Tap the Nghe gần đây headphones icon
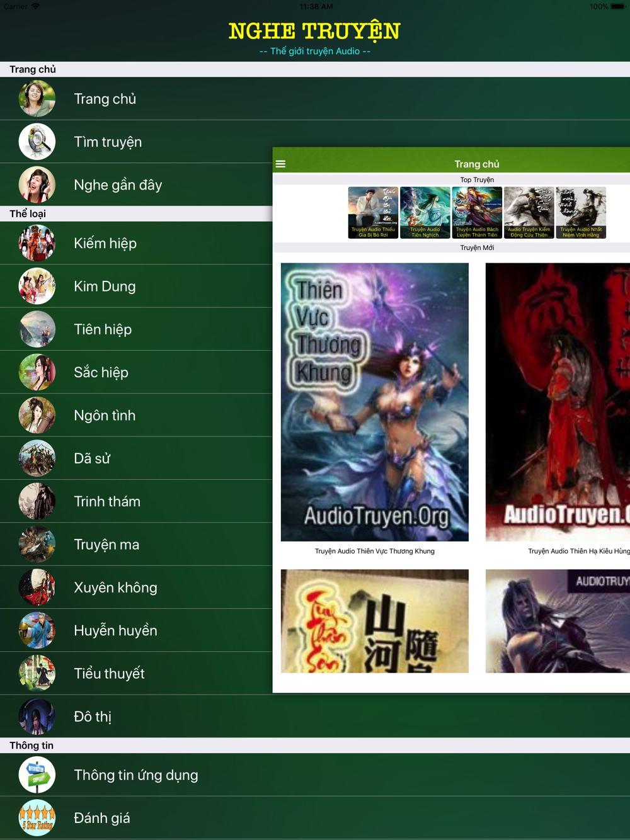Screen dimensions: 630x840 (37, 184)
